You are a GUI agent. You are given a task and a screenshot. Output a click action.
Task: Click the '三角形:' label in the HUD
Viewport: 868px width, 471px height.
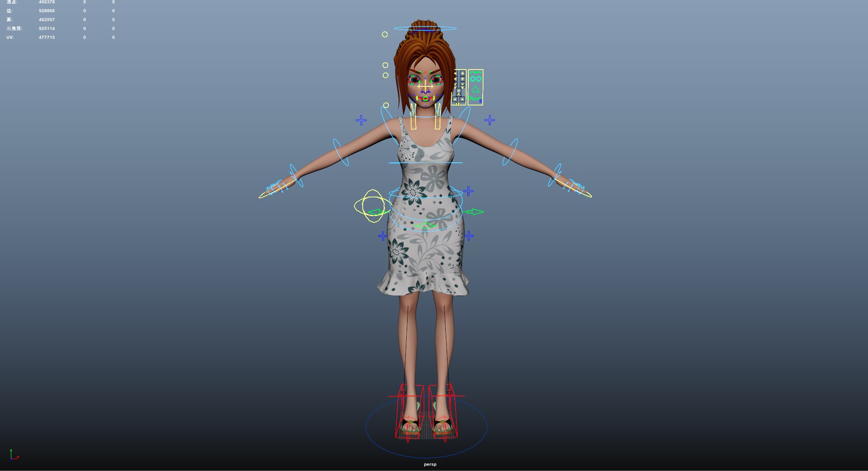[14, 28]
